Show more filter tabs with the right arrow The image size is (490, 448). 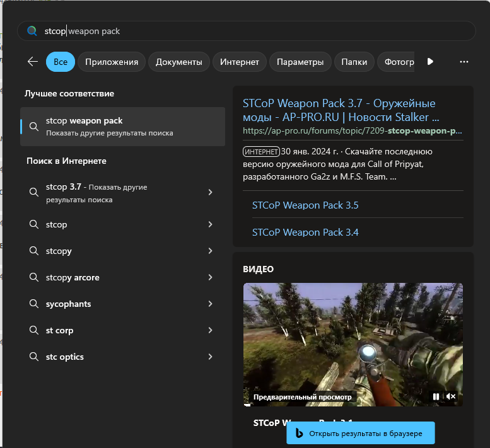(430, 62)
